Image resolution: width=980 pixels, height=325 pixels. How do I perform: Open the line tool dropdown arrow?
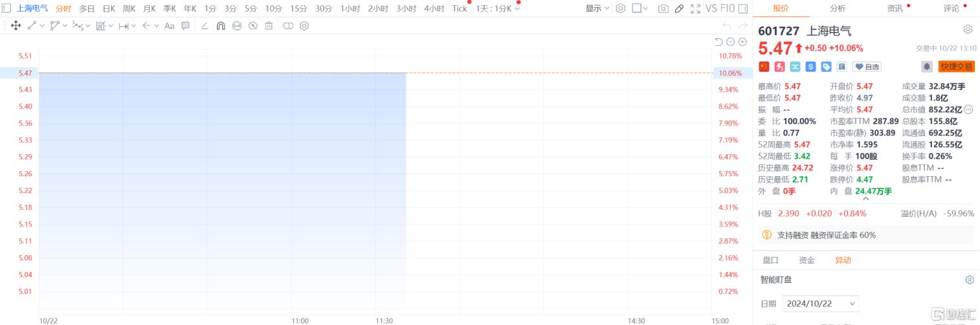42,26
